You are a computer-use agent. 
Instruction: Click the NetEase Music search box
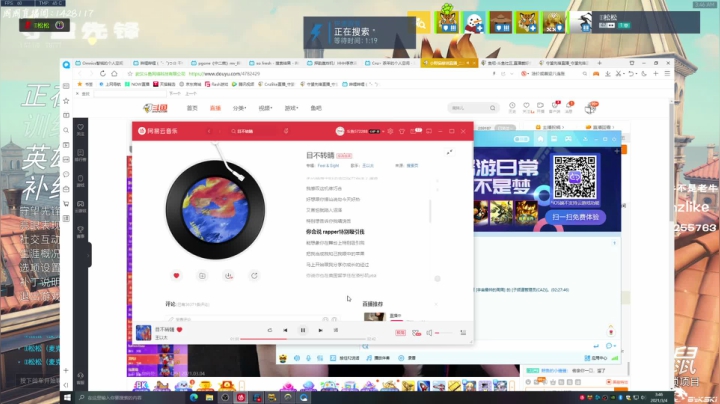(x=252, y=131)
